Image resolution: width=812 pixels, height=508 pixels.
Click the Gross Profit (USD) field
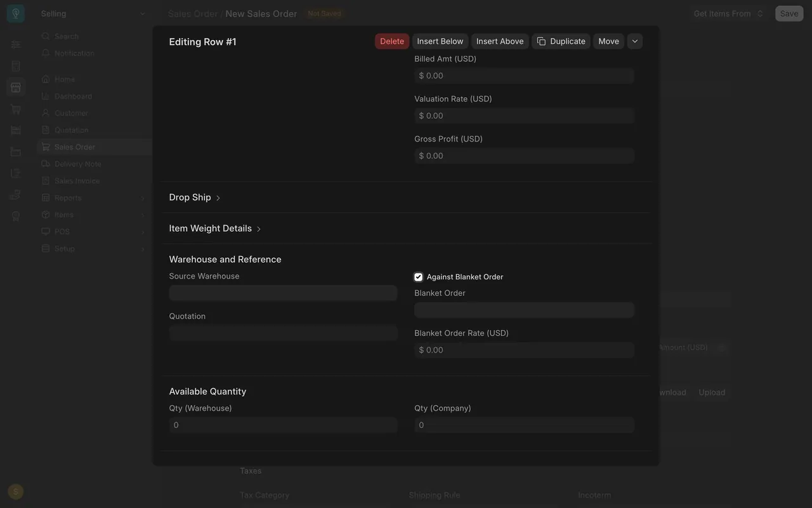pos(524,156)
